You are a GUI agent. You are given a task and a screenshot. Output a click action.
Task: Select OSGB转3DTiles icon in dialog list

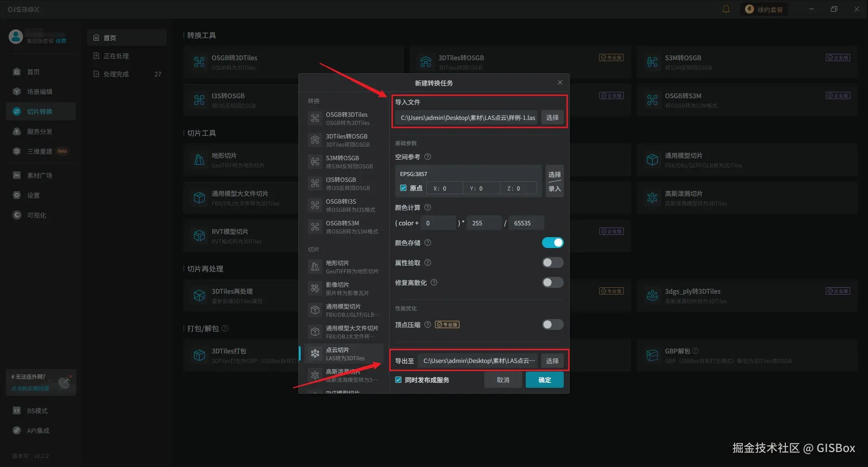[x=315, y=118]
